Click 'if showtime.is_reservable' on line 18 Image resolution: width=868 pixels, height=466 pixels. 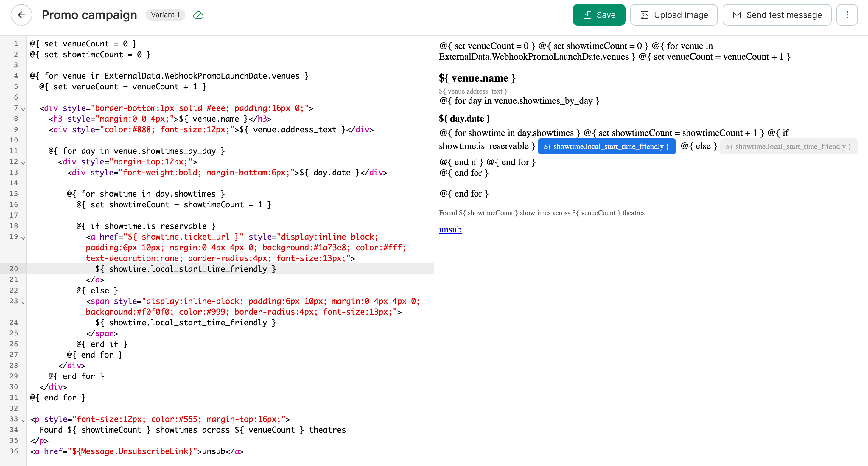[146, 226]
